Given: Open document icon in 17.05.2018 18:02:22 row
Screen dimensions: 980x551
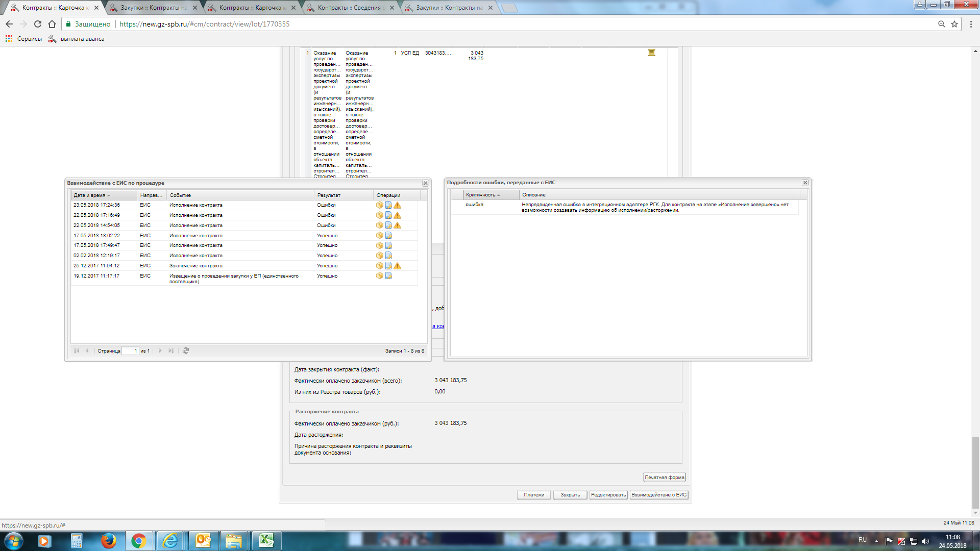Looking at the screenshot, I should pos(388,236).
